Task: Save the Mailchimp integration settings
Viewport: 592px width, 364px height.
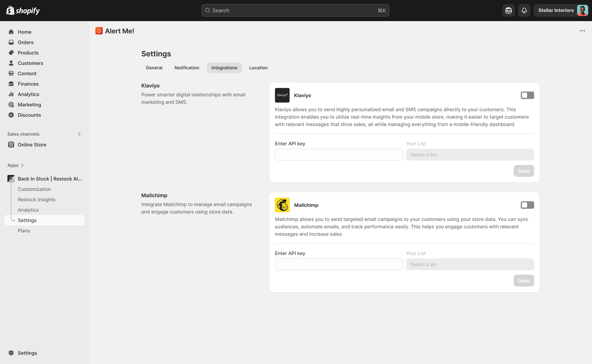Action: (524, 281)
